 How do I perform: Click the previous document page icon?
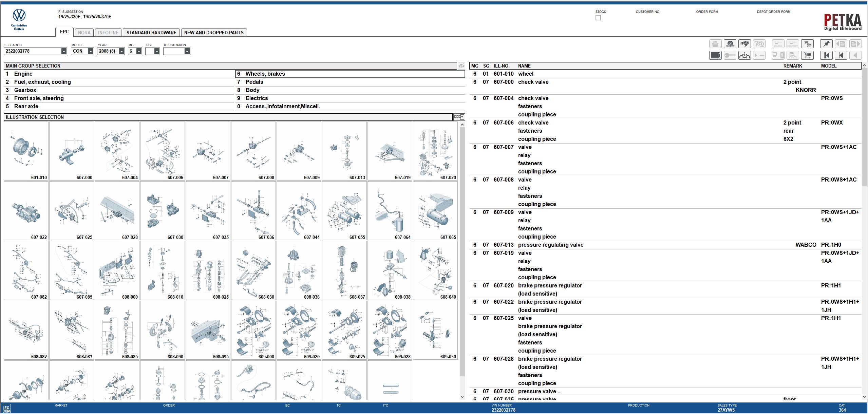point(841,44)
